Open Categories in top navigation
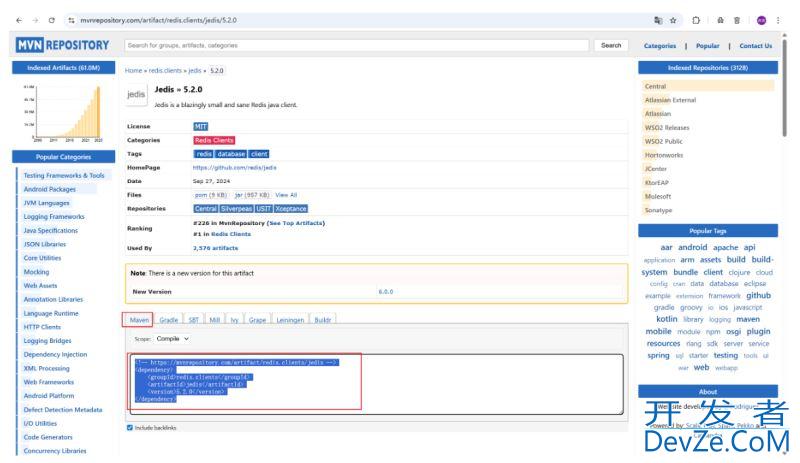The image size is (800, 463). pos(660,46)
